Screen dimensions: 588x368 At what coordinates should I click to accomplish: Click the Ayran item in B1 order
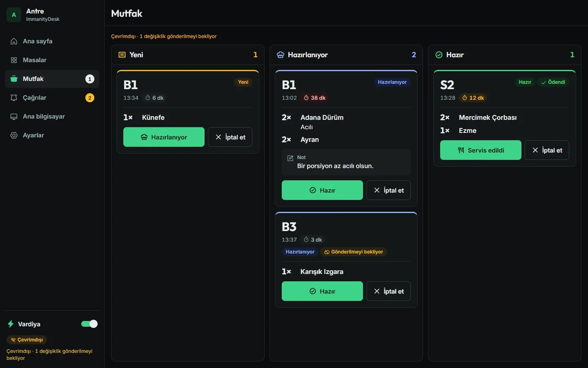click(310, 139)
